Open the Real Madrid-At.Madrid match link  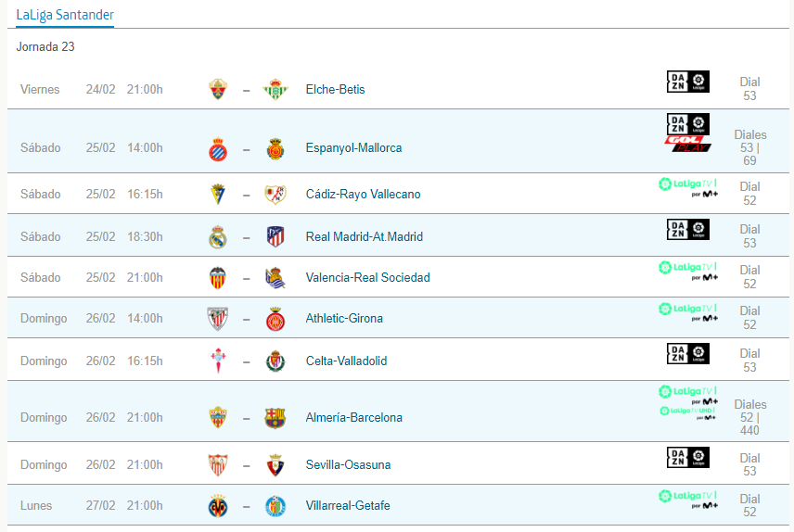(x=364, y=237)
